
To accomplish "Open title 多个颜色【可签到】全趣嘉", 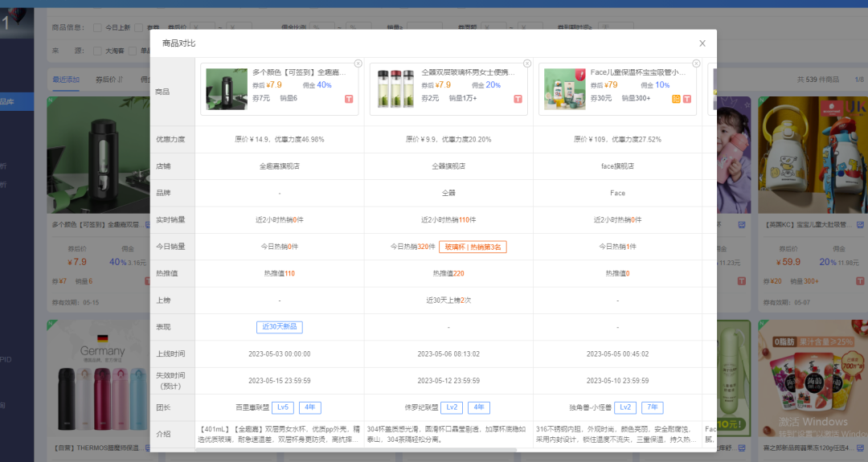I will pyautogui.click(x=299, y=72).
